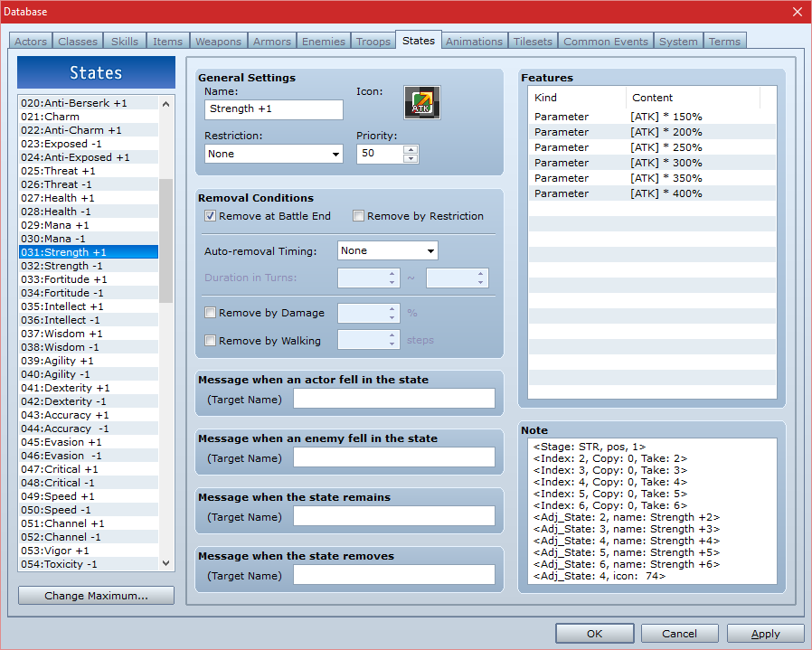Switch to the Weapons tab
The image size is (812, 650).
(x=218, y=42)
